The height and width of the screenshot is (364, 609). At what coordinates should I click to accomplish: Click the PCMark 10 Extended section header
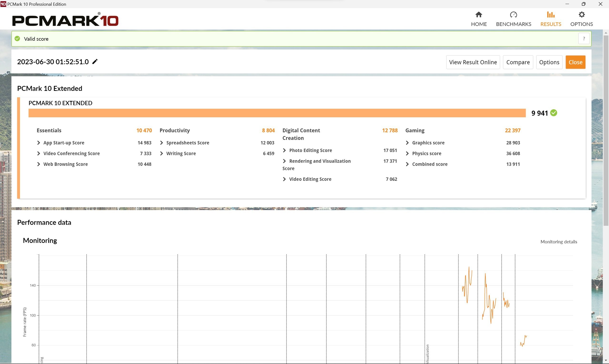click(50, 89)
